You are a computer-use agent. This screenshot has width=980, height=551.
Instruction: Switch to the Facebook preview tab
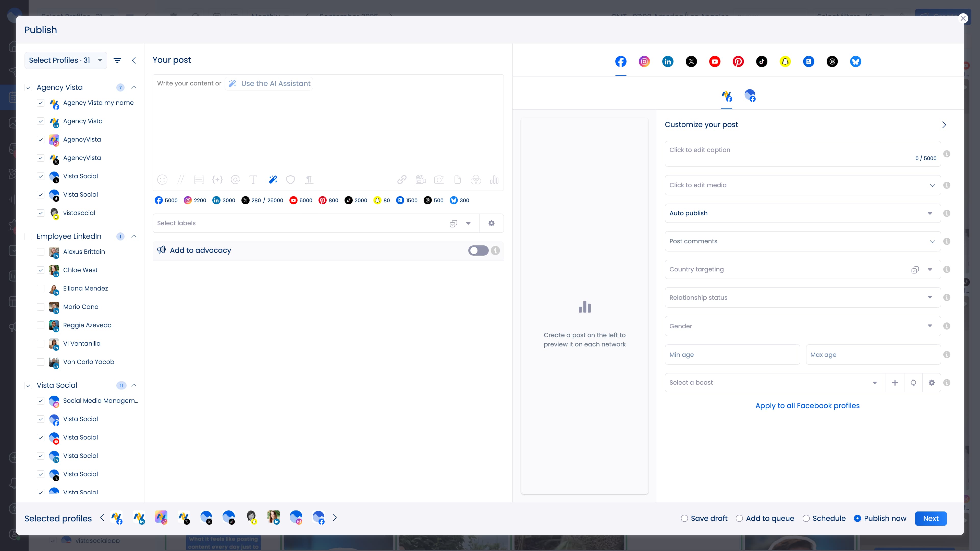point(620,61)
